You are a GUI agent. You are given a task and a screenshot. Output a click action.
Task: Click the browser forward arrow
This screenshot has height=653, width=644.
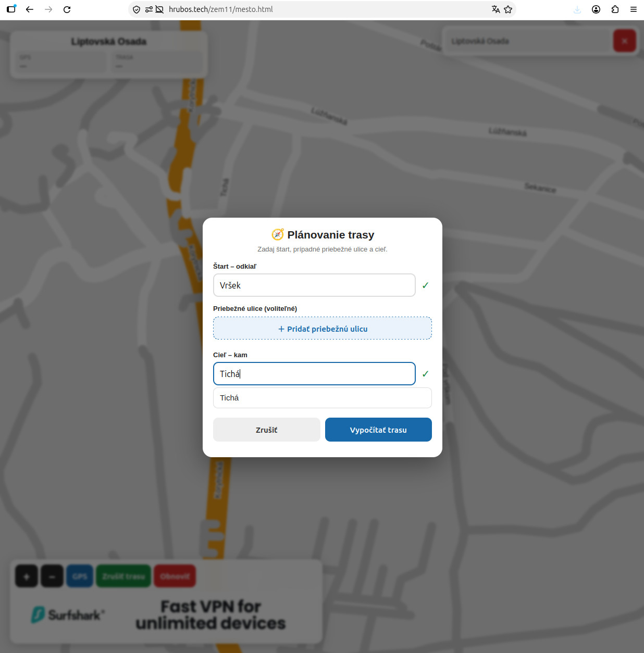[48, 9]
